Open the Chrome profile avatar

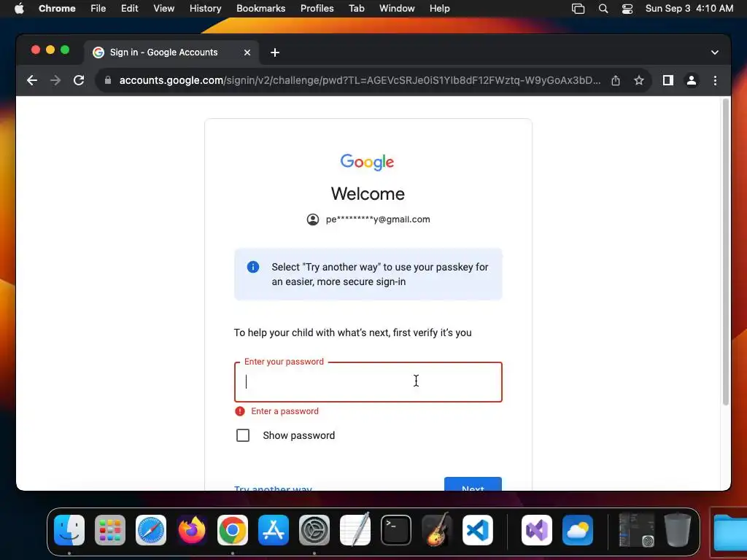click(x=692, y=80)
